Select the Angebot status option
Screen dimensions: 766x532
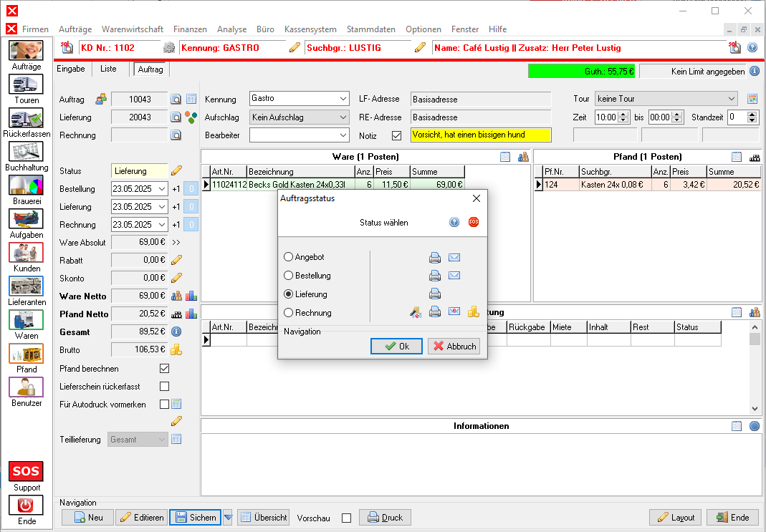click(289, 257)
